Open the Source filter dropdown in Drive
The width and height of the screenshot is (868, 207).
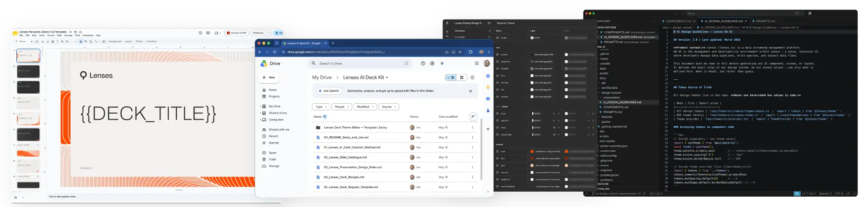(x=388, y=107)
